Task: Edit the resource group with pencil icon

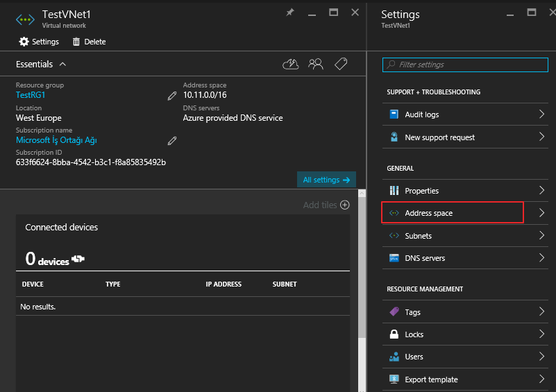Action: [x=172, y=96]
